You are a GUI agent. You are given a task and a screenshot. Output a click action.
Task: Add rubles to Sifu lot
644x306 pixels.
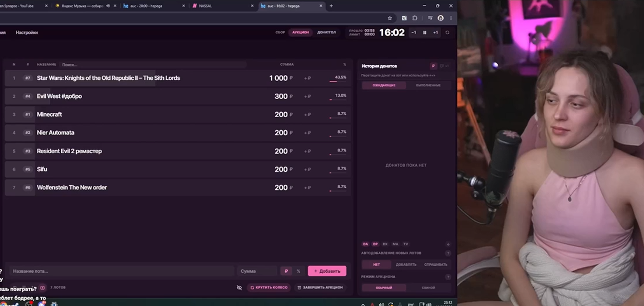308,169
